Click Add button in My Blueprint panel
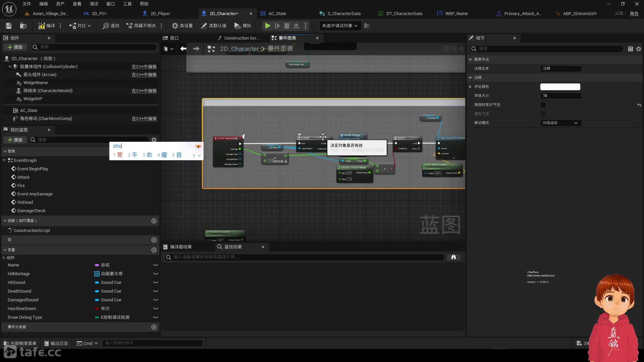 [x=15, y=140]
